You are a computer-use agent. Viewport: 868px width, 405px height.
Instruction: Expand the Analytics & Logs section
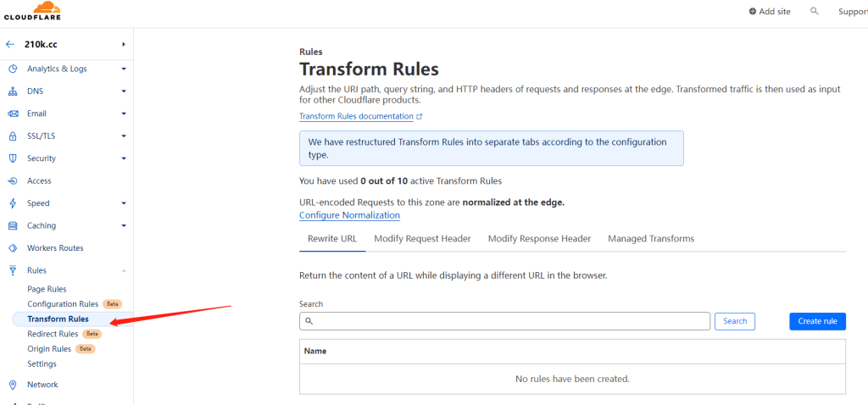click(x=124, y=69)
